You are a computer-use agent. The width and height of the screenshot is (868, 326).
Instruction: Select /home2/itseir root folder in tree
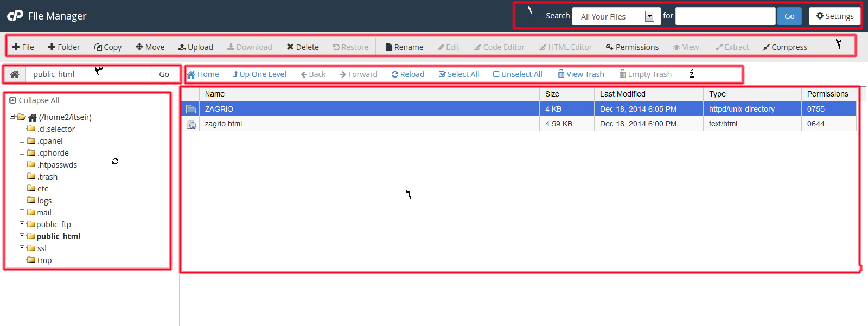click(x=65, y=117)
